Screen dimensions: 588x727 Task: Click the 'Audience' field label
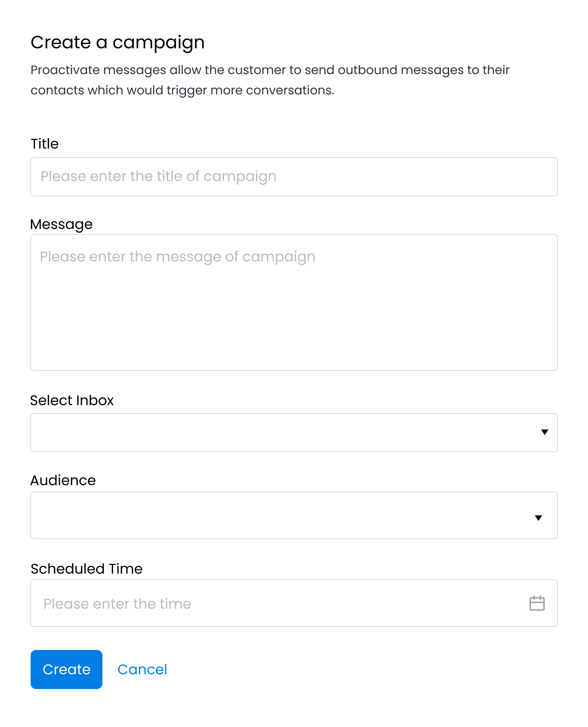click(63, 480)
